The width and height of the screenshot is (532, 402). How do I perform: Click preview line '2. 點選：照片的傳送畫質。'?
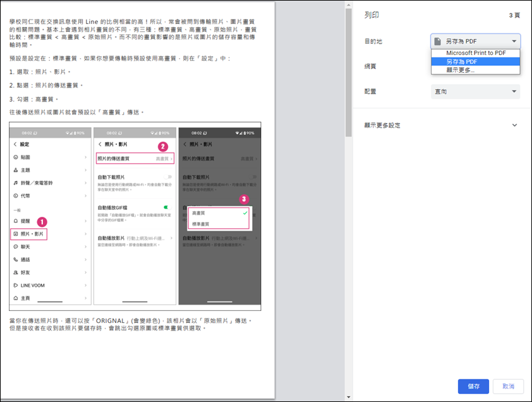46,85
